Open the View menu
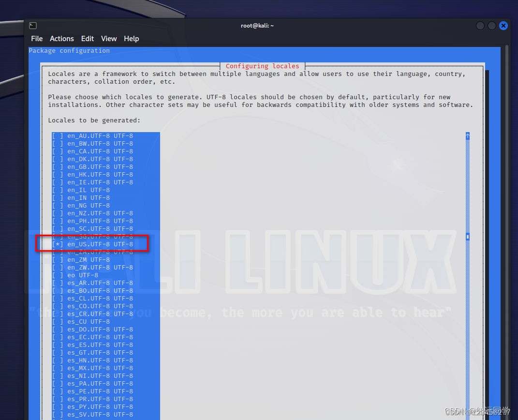This screenshot has width=518, height=420. click(109, 39)
